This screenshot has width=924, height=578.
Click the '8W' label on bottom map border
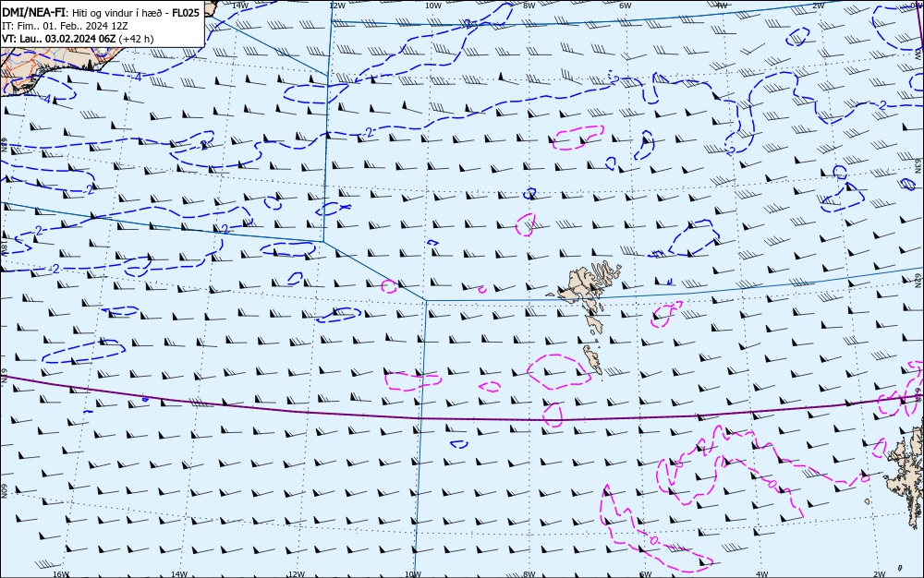click(529, 574)
